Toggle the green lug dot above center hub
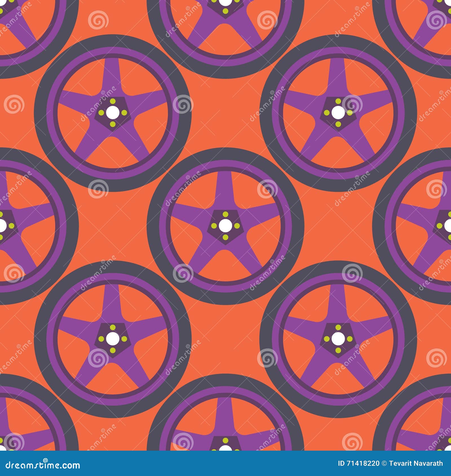451x476 pixels. click(225, 214)
